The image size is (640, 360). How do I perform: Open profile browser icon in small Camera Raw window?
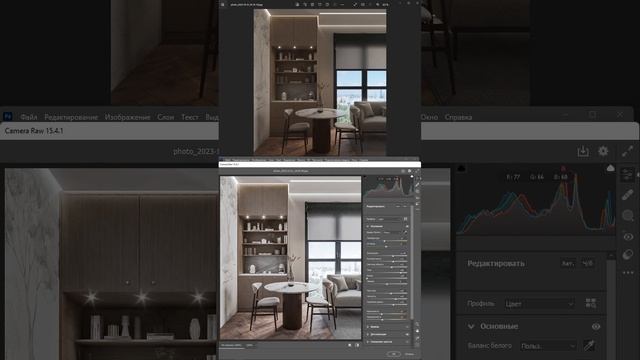pos(406,219)
